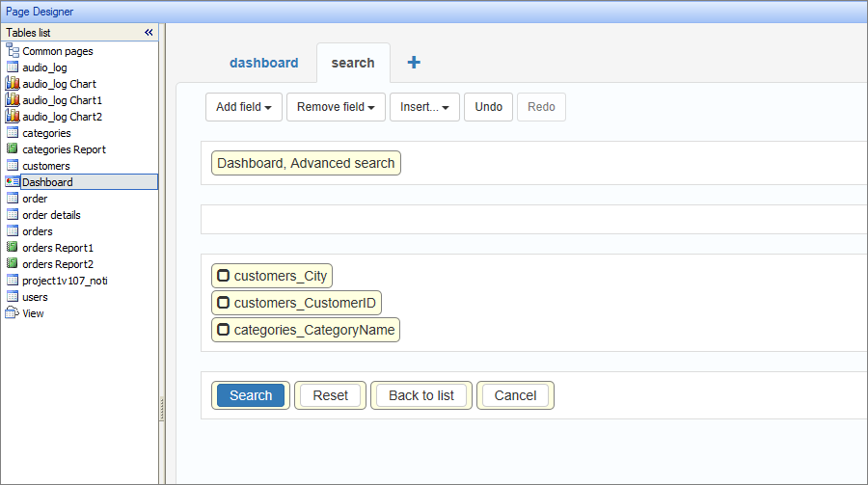Select the Dashboard, Advanced search title element
The height and width of the screenshot is (485, 868).
(306, 163)
